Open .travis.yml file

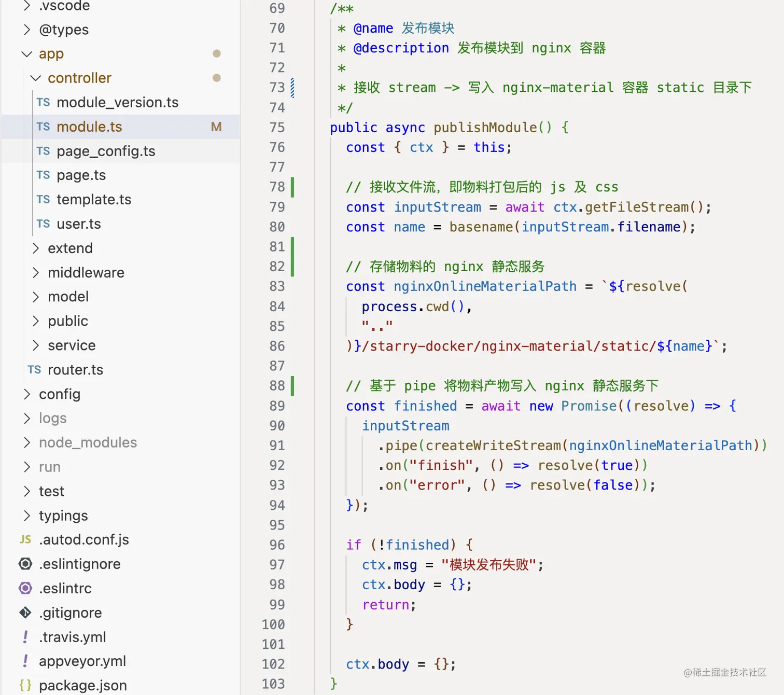(73, 636)
